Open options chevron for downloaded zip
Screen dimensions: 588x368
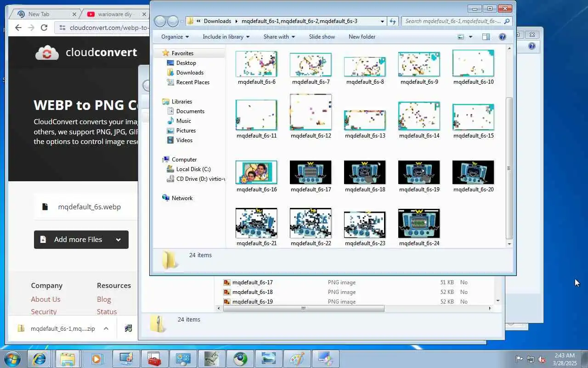tap(106, 328)
